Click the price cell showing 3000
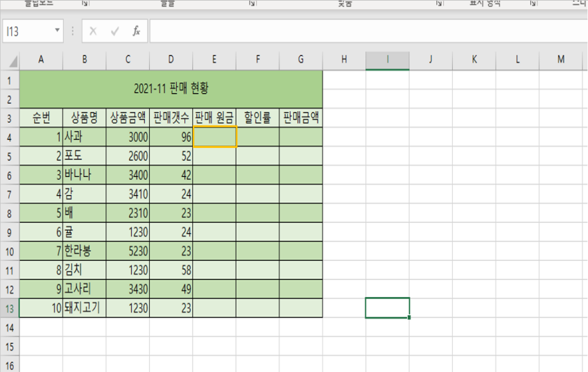This screenshot has width=588, height=372. tap(128, 137)
